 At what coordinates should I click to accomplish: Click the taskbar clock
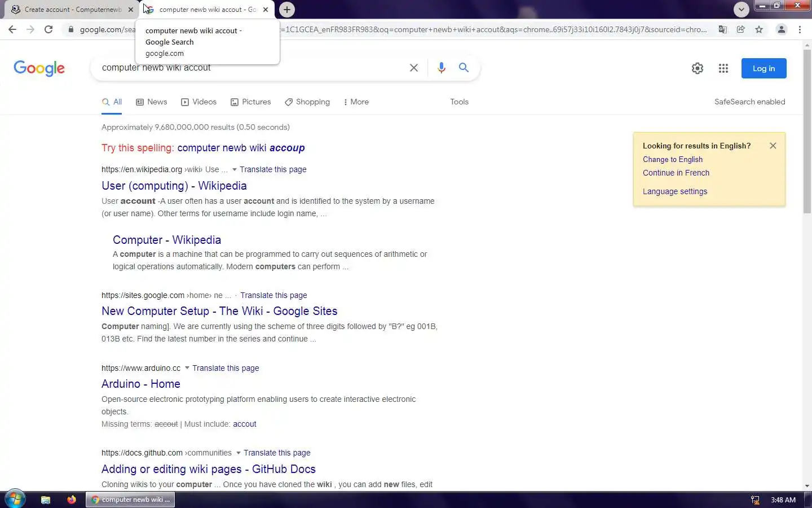tap(783, 500)
